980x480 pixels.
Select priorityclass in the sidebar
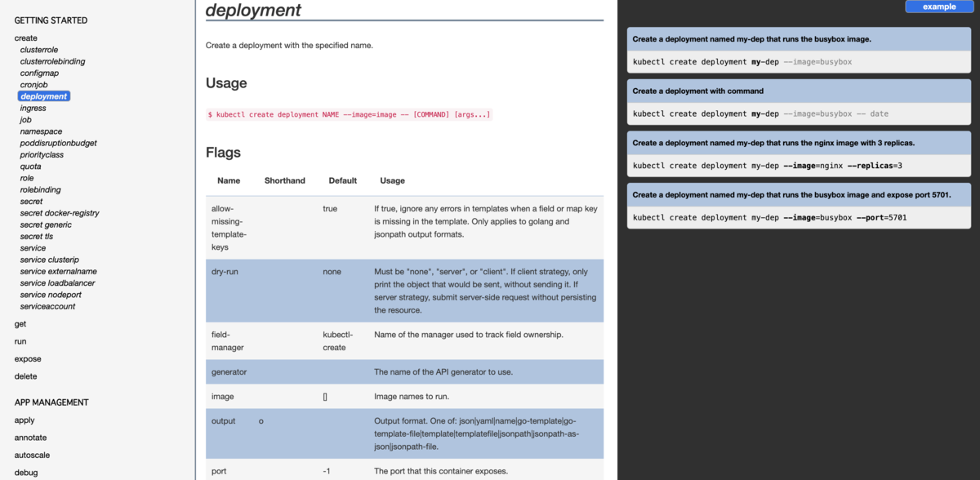(42, 154)
